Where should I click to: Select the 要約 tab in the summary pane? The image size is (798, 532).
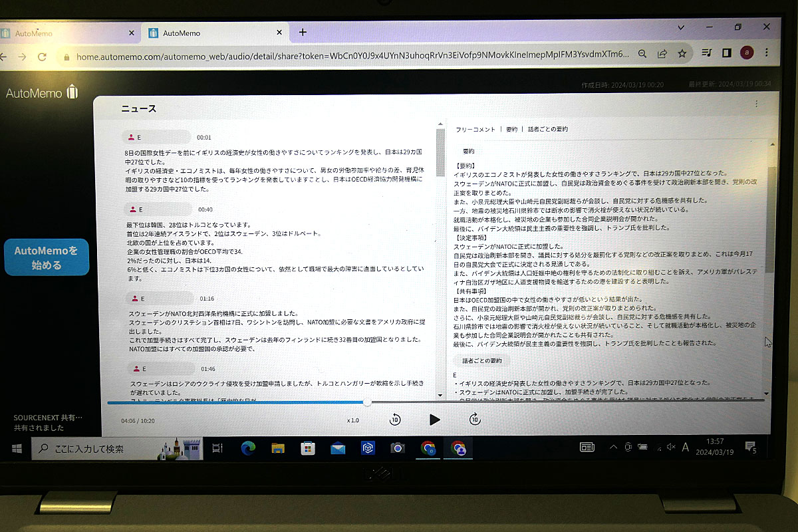coord(511,129)
